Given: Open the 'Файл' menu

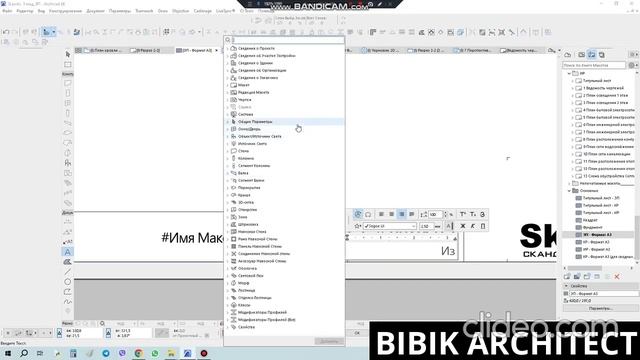Looking at the screenshot, I should (7, 11).
